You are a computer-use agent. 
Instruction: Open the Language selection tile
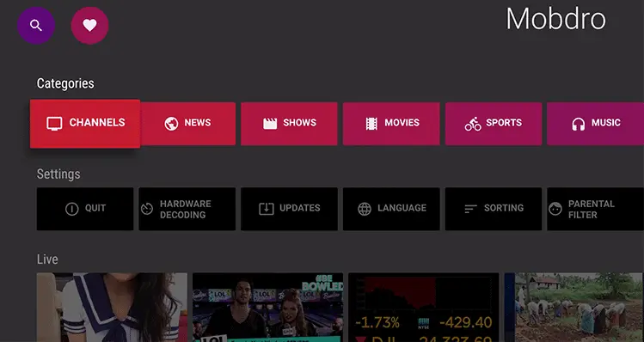tap(391, 209)
